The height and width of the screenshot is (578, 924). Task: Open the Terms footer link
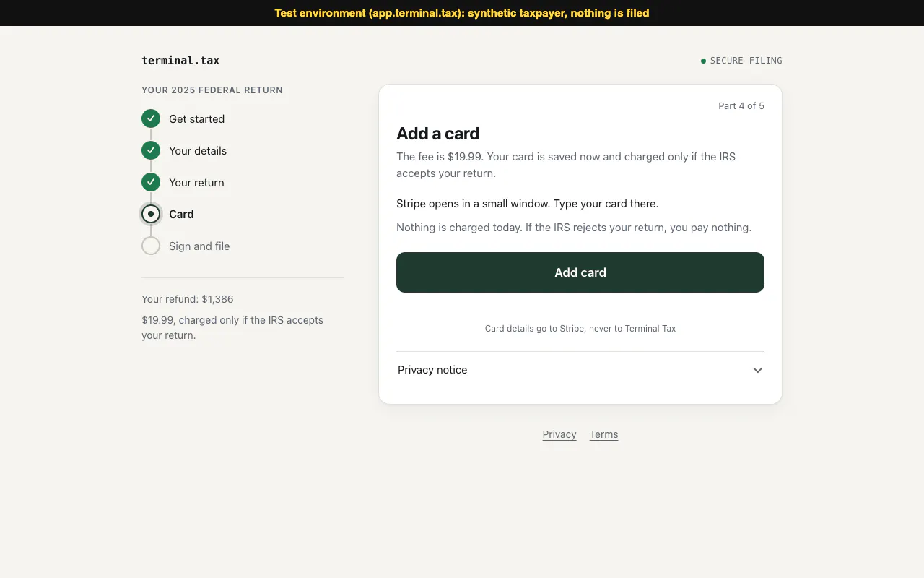point(603,434)
